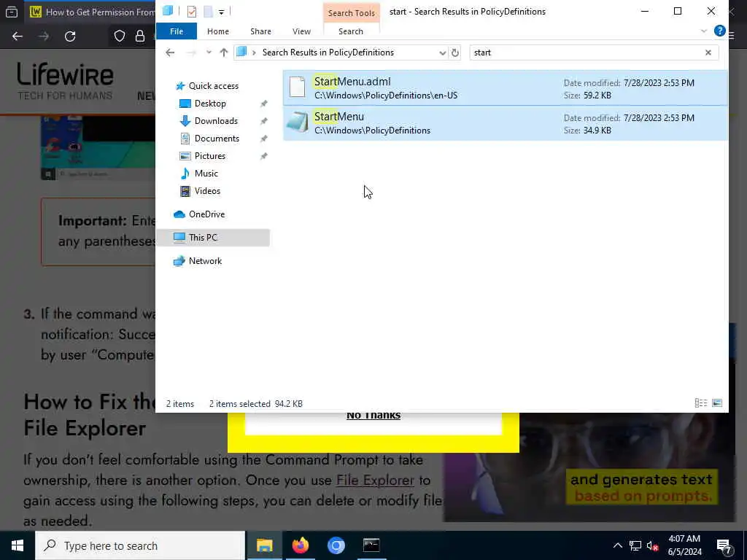747x560 pixels.
Task: Open Desktop in navigation pane
Action: [209, 104]
